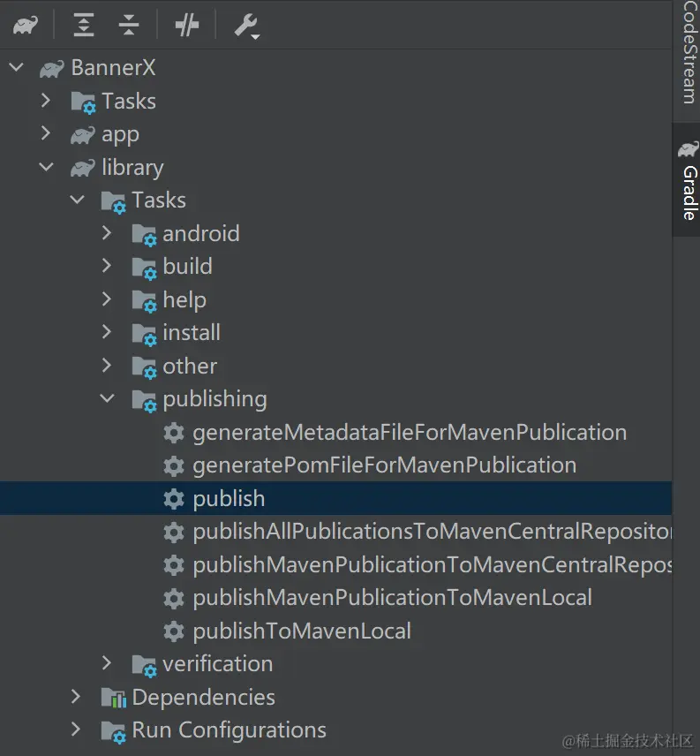
Task: Click the Dependencies folder icon
Action: [114, 698]
